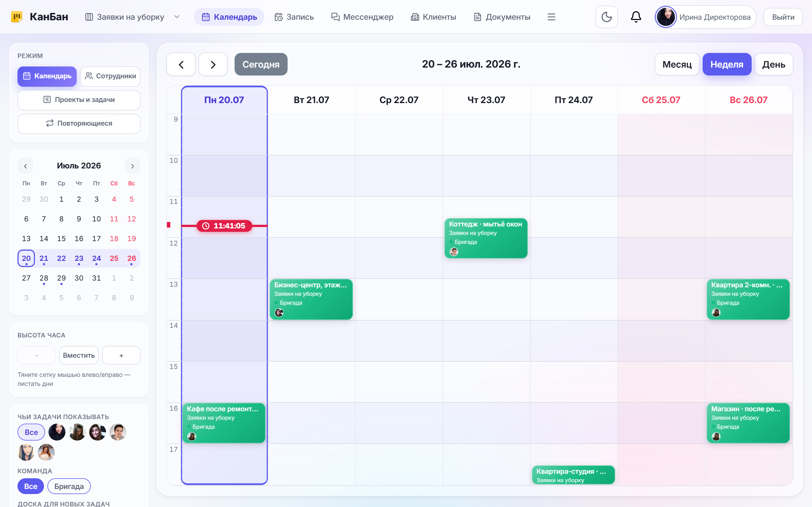Open the hamburger menu icon
Viewport: 812px width, 507px height.
[x=551, y=17]
